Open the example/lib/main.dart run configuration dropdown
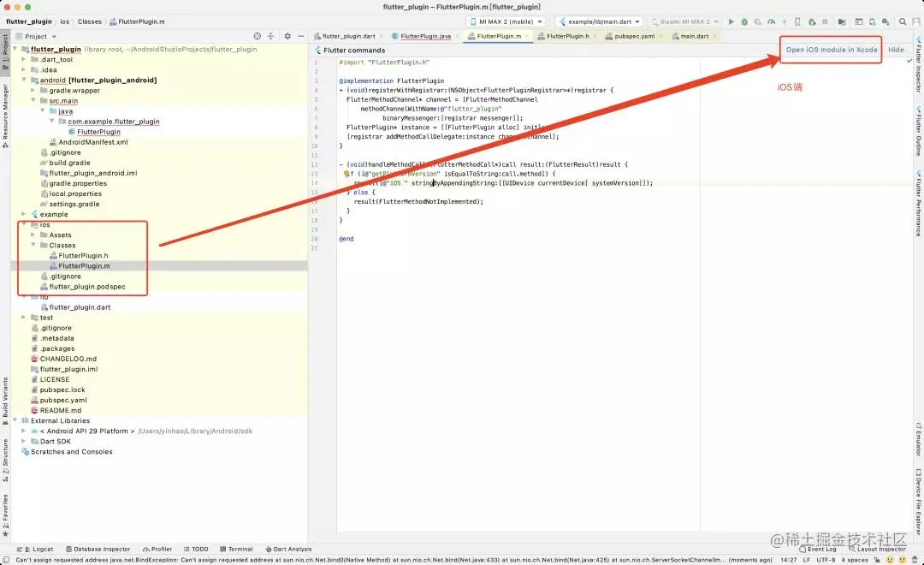The width and height of the screenshot is (924, 565). (599, 21)
